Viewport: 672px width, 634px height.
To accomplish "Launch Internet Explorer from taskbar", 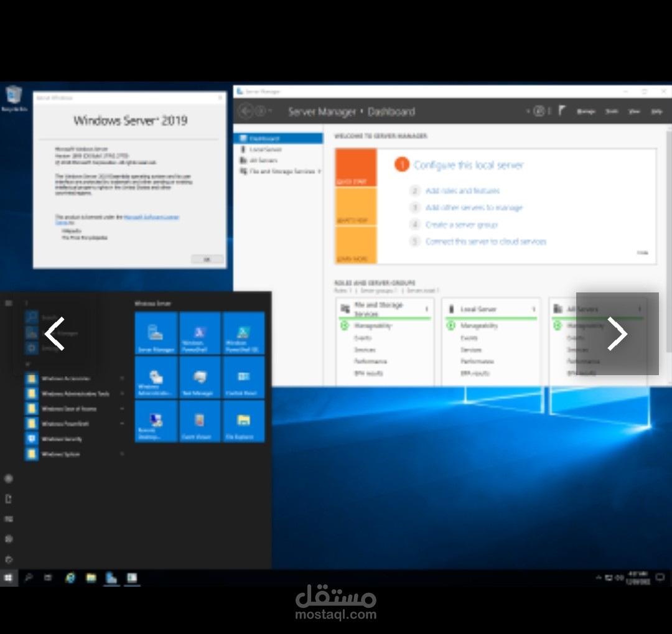I will pos(70,578).
